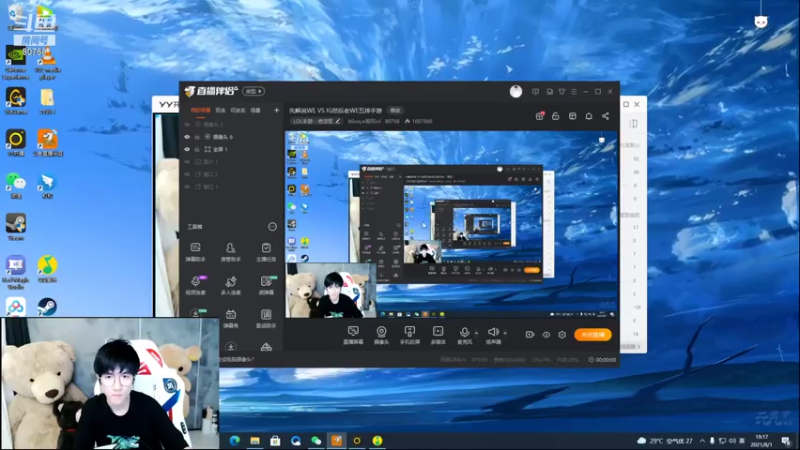This screenshot has width=800, height=450.
Task: Toggle the preview eye icon in bottom bar
Action: [546, 335]
